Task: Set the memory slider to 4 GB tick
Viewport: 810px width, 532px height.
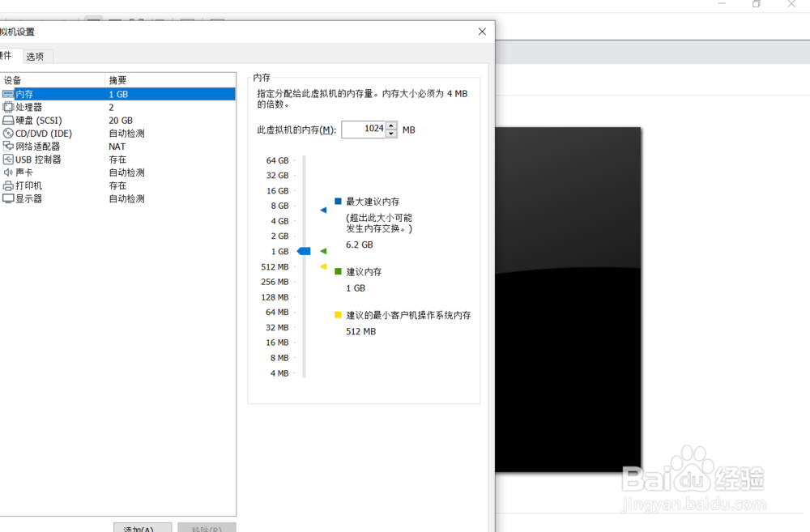Action: pyautogui.click(x=305, y=221)
